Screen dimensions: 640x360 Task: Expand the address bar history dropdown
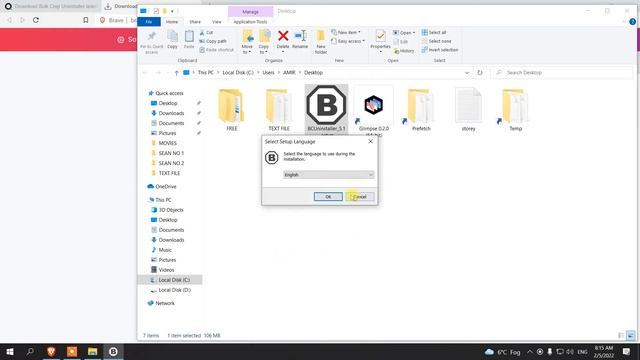pyautogui.click(x=467, y=73)
